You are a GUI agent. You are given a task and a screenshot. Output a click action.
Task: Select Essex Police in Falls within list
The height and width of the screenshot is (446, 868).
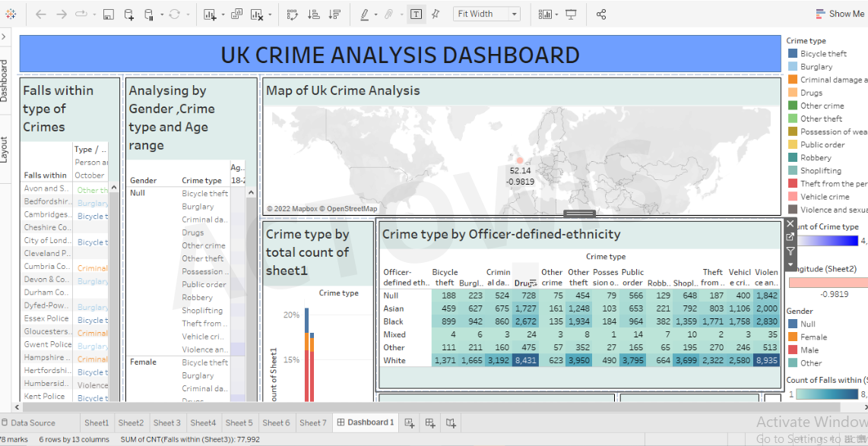point(46,318)
